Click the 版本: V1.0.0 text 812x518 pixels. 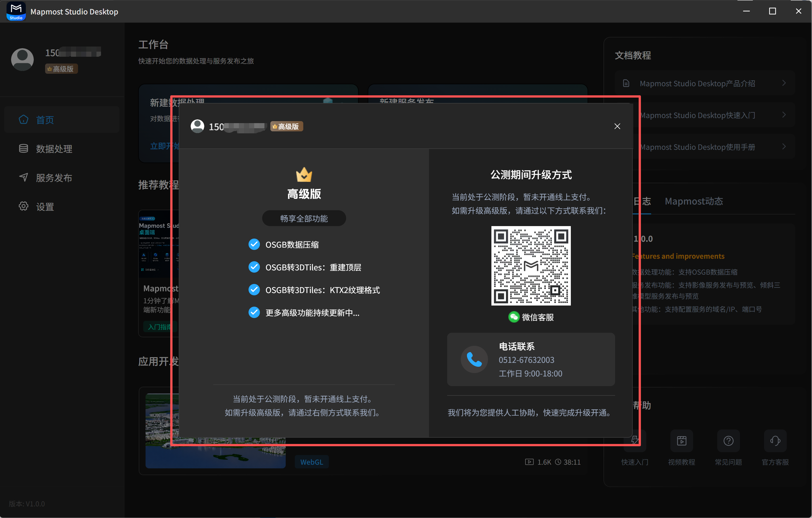(x=27, y=504)
